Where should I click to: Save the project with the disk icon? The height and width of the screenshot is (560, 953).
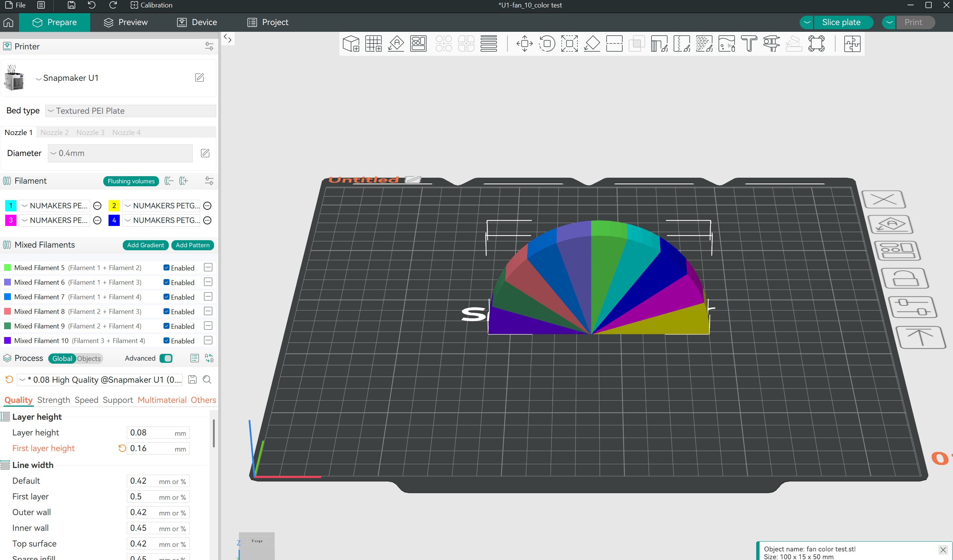[x=71, y=5]
